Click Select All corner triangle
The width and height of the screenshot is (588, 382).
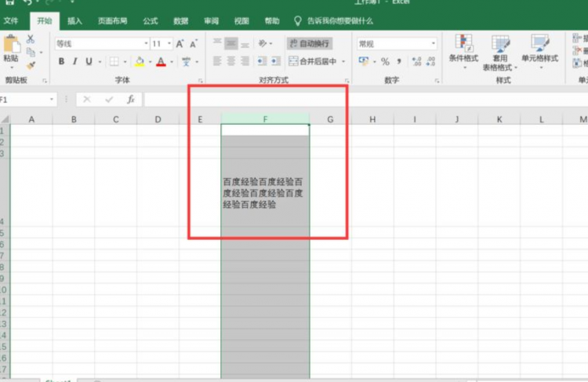pos(5,119)
